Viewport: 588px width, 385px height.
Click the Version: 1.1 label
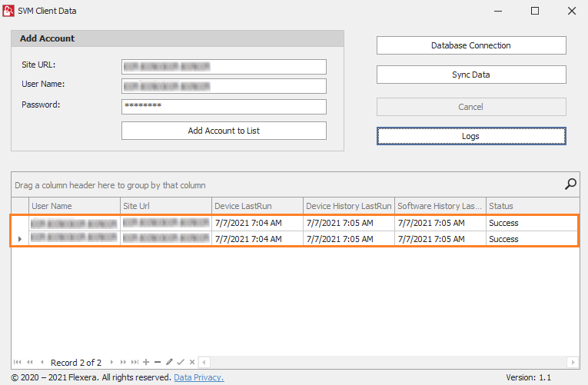(528, 377)
